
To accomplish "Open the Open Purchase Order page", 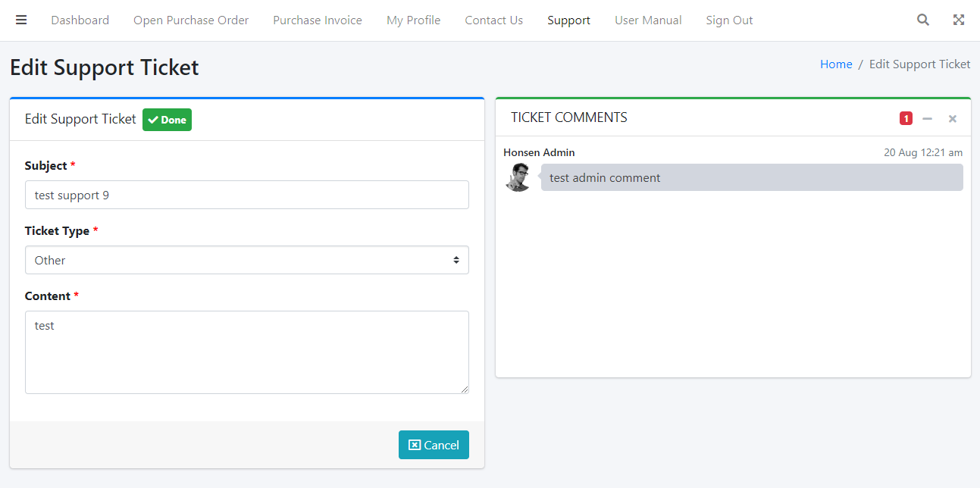I will click(x=191, y=20).
